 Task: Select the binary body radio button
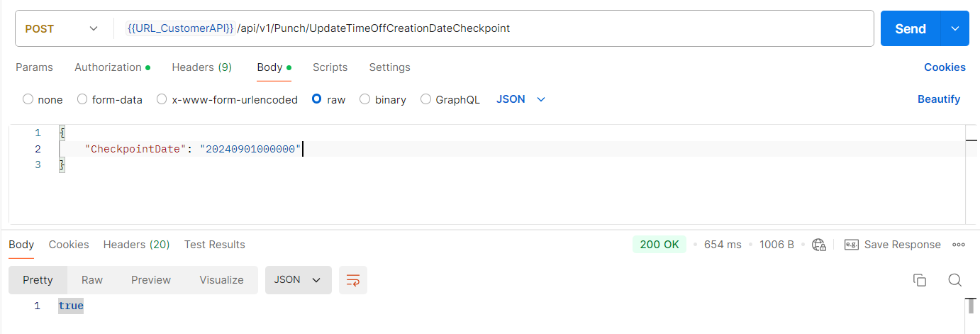tap(364, 99)
